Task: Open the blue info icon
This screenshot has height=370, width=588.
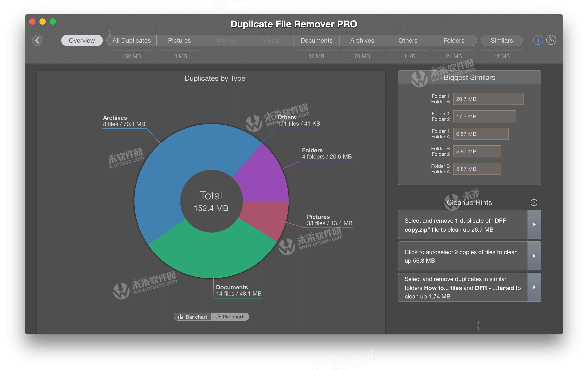Action: click(538, 40)
